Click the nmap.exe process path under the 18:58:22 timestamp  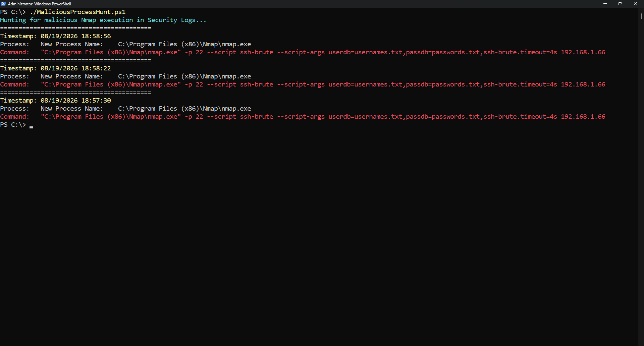184,76
